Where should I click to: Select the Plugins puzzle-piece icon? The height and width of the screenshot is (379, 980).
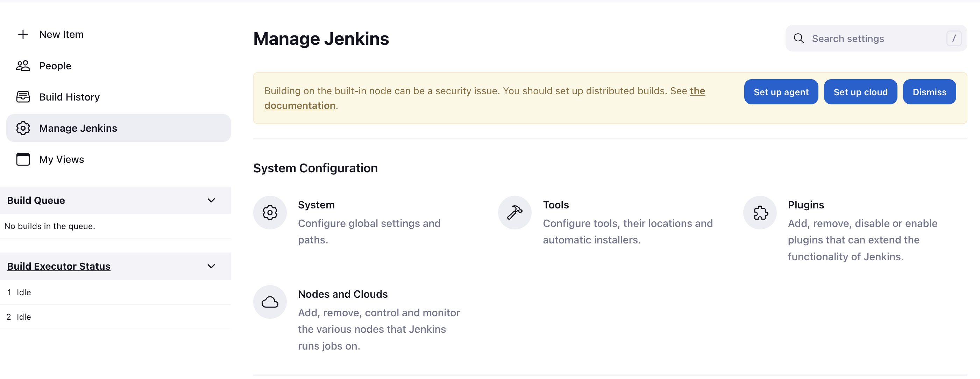coord(759,213)
